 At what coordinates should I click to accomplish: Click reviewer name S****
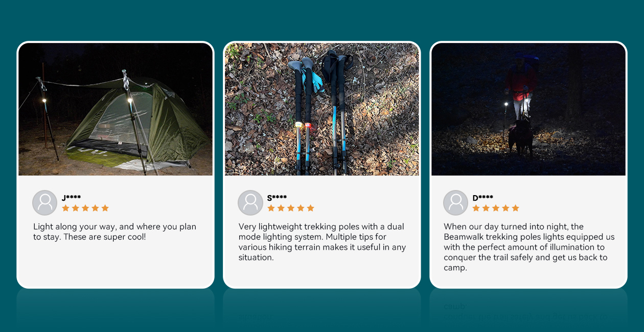(277, 198)
